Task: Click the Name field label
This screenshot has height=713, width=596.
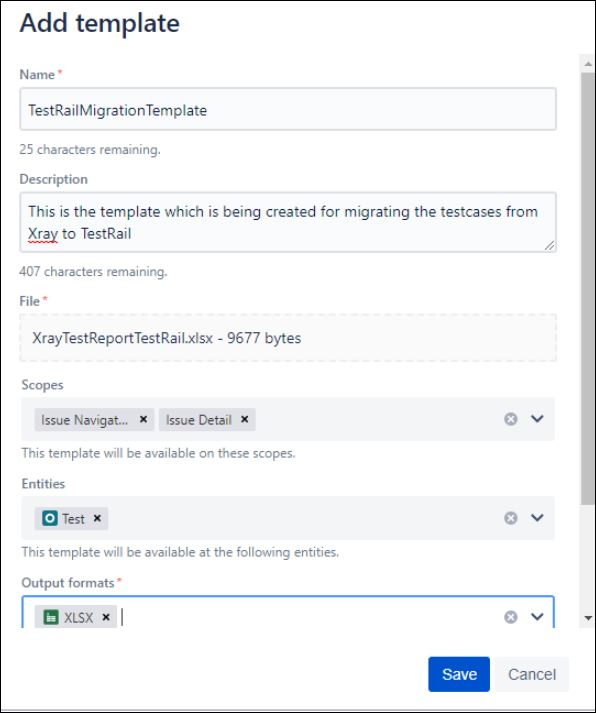Action: tap(37, 74)
